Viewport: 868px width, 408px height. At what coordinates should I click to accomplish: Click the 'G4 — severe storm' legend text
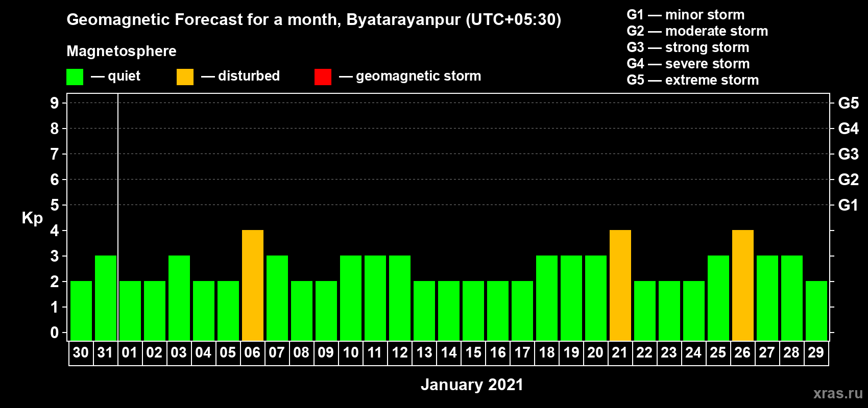688,64
